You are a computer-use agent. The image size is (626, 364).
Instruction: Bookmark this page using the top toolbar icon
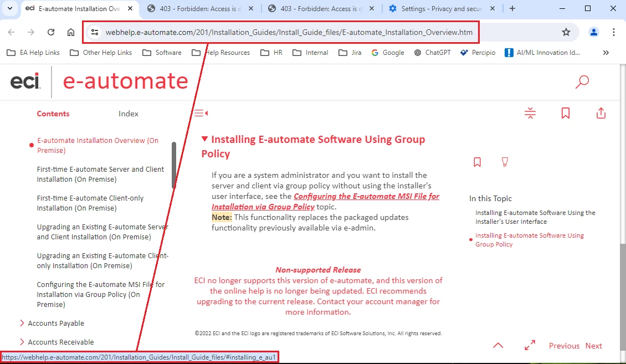coord(565,114)
